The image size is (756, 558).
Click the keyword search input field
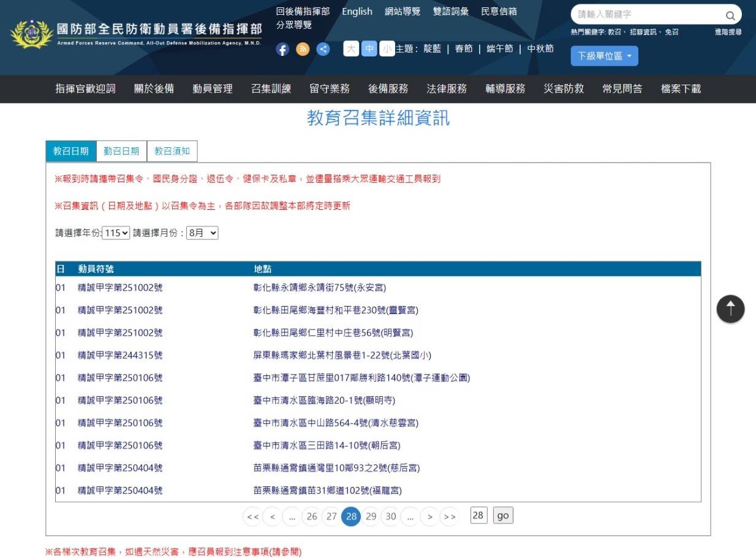pos(646,15)
